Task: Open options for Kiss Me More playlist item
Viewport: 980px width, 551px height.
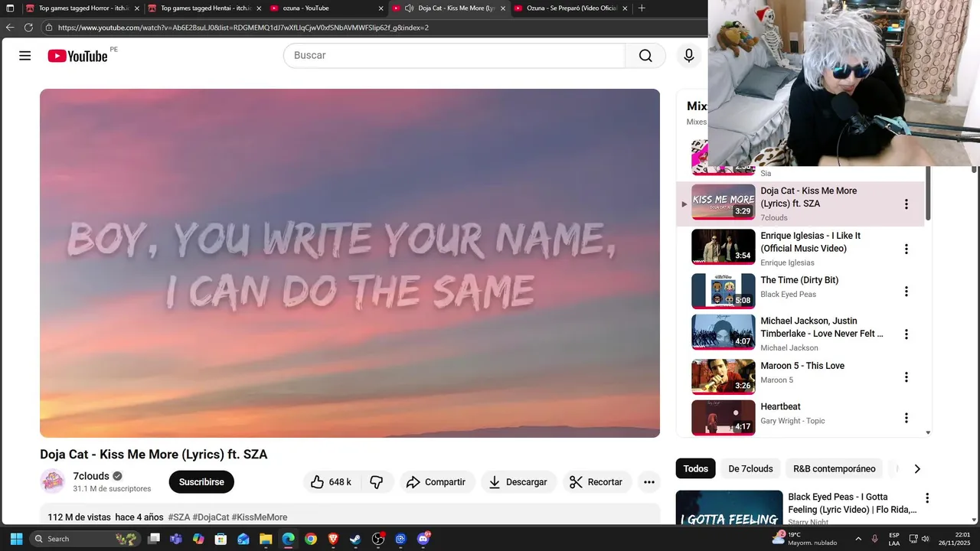Action: tap(906, 204)
